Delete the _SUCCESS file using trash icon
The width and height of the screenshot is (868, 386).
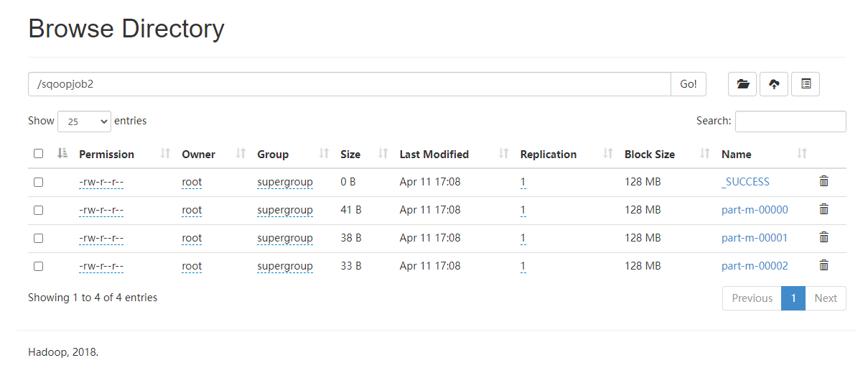823,182
